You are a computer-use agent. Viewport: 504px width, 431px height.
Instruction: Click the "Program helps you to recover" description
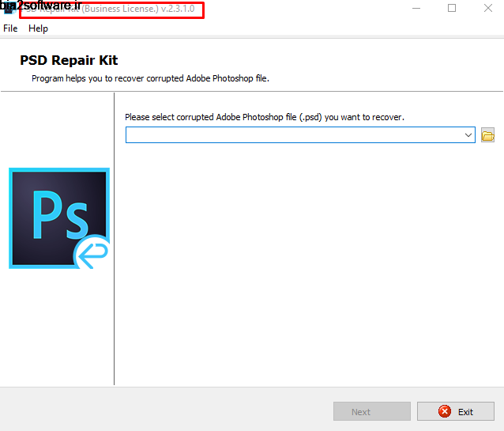coord(156,78)
